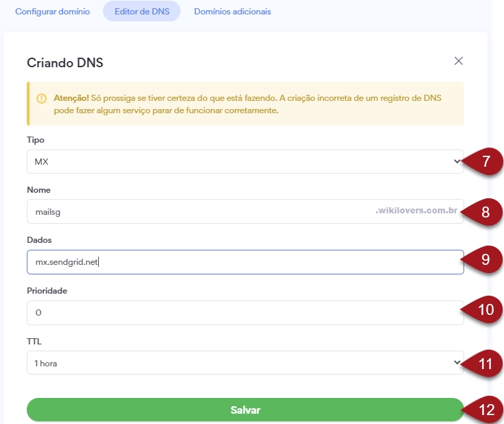Viewport: 504px width, 424px height.
Task: Click the .wikilovers.com.br domain suffix
Action: [417, 211]
